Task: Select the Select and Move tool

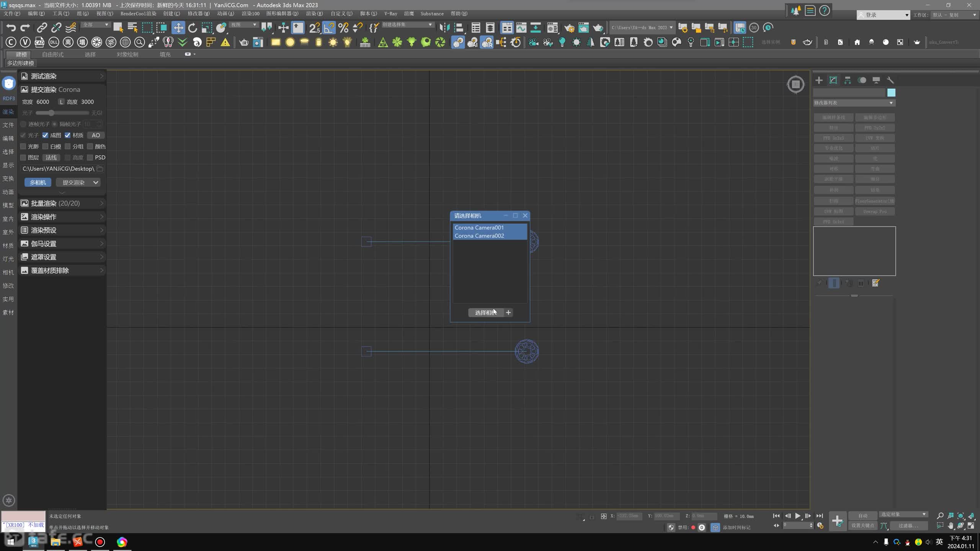Action: pos(178,28)
